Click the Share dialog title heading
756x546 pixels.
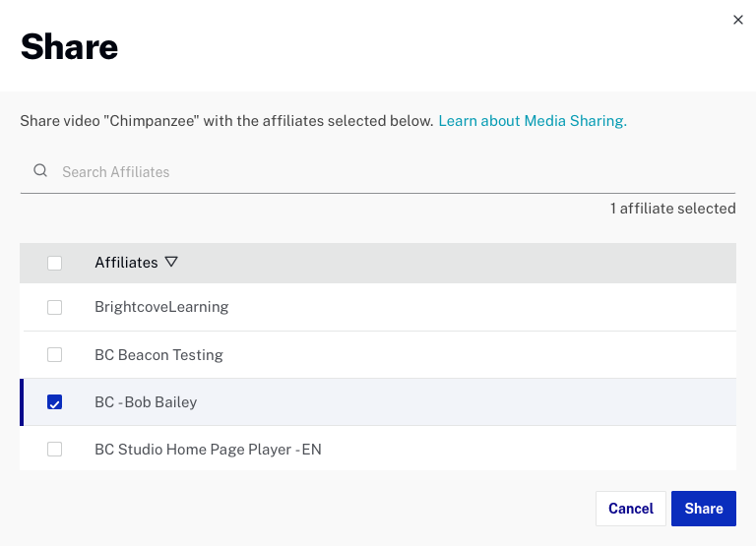(x=69, y=46)
